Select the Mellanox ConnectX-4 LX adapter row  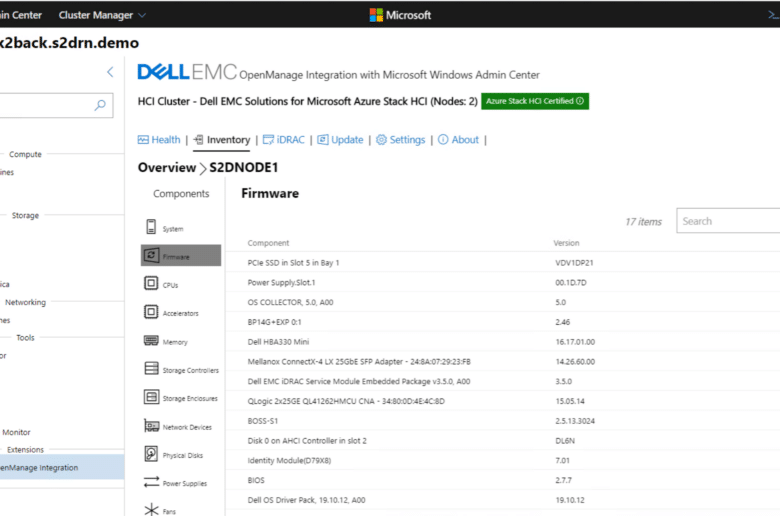(x=502, y=362)
